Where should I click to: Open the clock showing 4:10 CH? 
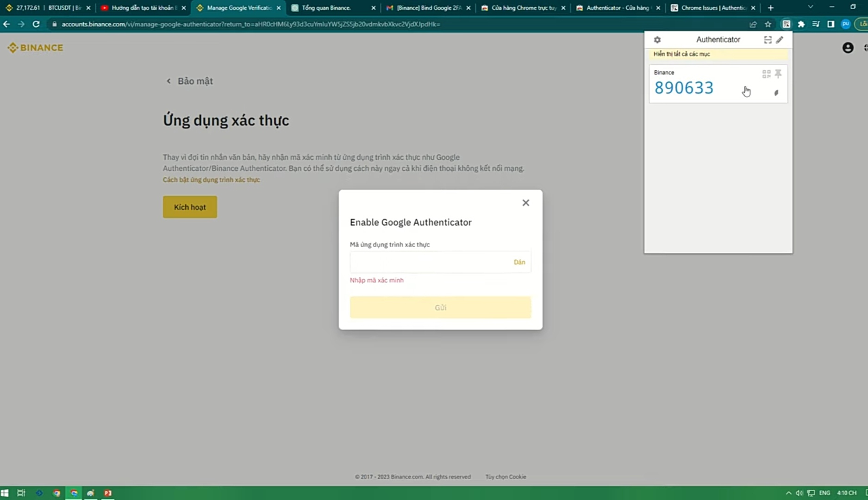pos(847,493)
